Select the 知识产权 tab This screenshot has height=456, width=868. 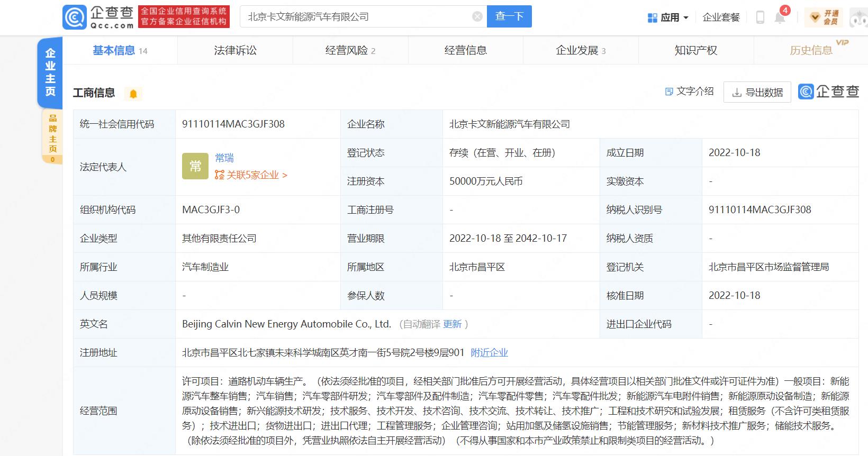695,51
